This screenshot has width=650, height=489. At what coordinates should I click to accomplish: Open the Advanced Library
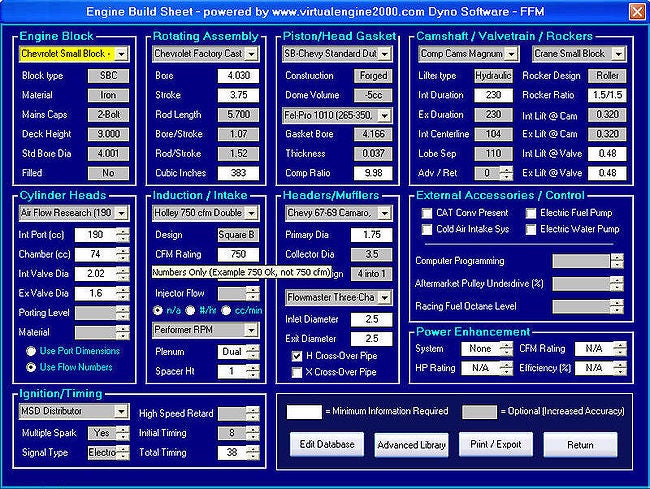(412, 445)
